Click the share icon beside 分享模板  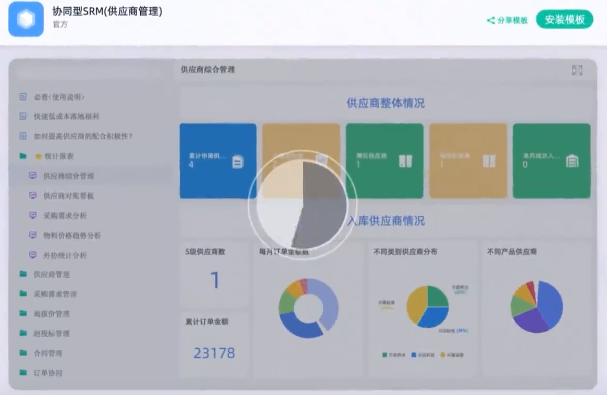[x=491, y=21]
